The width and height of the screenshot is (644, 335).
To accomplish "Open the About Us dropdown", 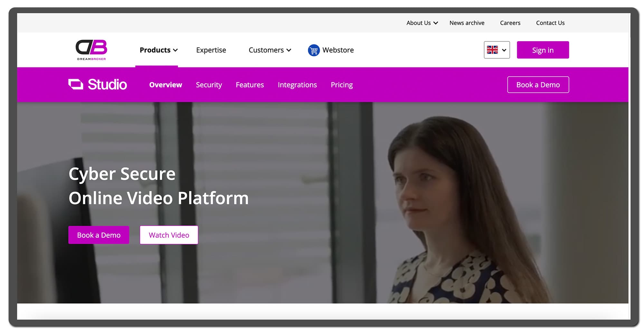I will click(x=422, y=23).
